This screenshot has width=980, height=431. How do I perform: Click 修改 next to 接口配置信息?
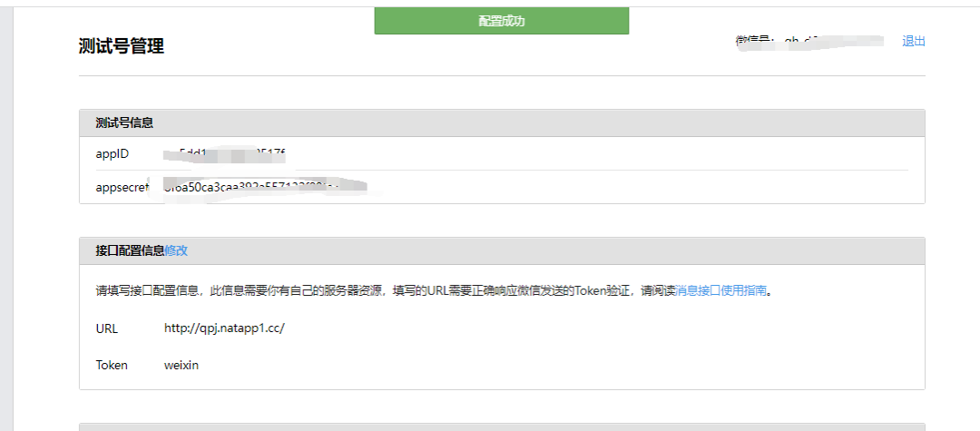(176, 250)
